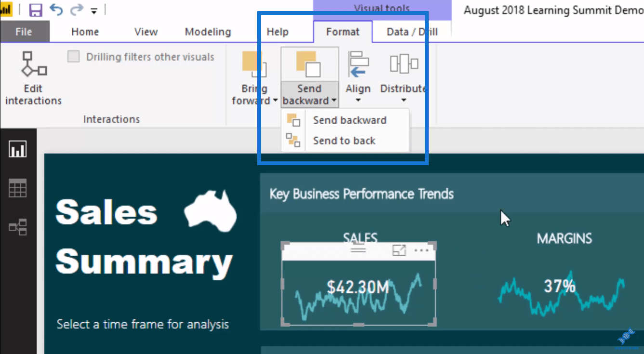Open the Data view in sidebar

click(18, 188)
